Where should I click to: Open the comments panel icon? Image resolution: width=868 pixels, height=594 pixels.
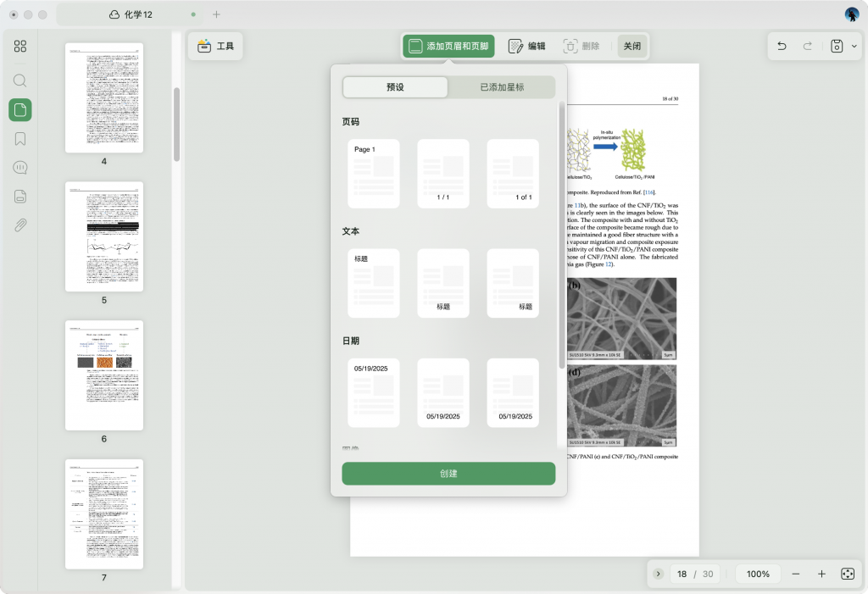pyautogui.click(x=20, y=168)
